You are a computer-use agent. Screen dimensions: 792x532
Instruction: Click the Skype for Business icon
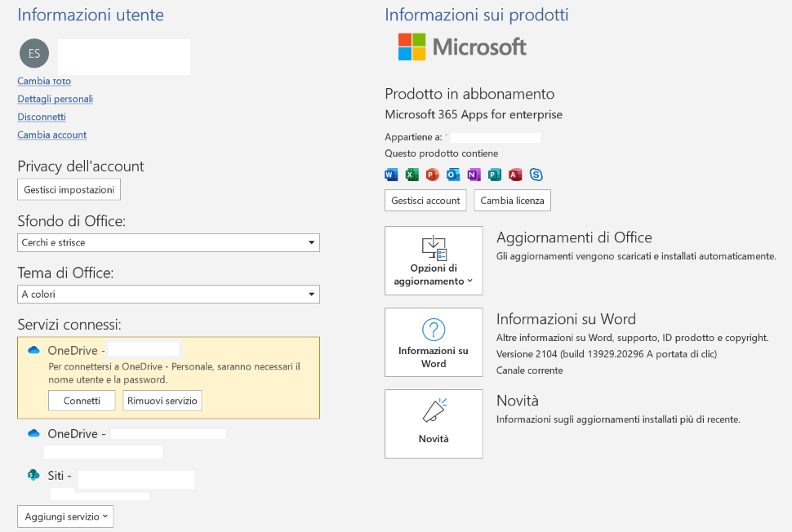pyautogui.click(x=536, y=175)
